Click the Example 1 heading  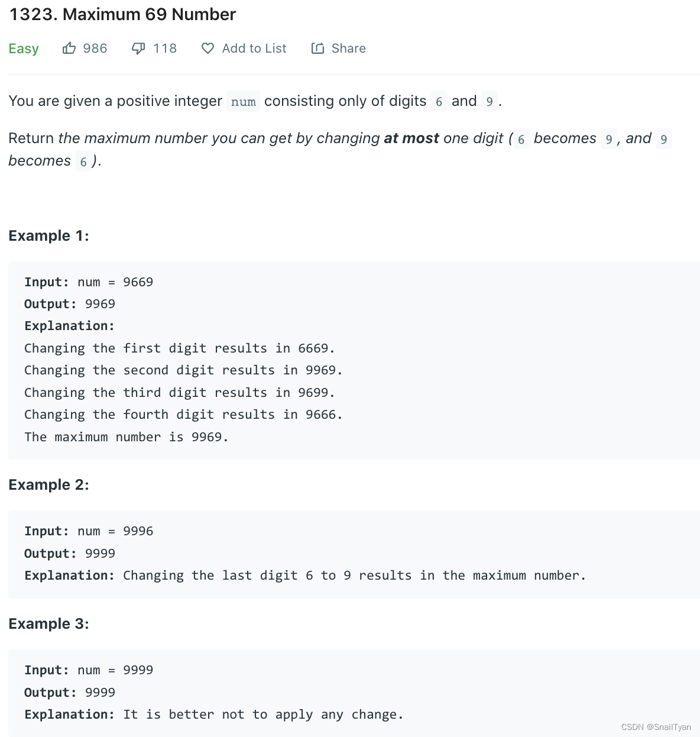click(x=48, y=235)
